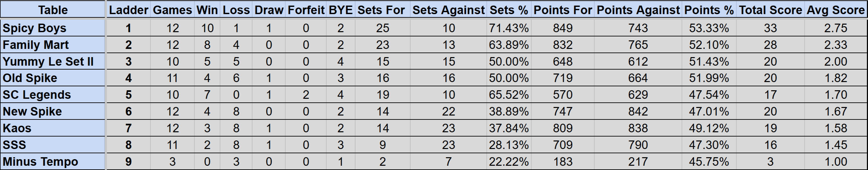Viewport: 868px width, 170px height.
Task: Select the New Spike row label
Action: coord(32,111)
